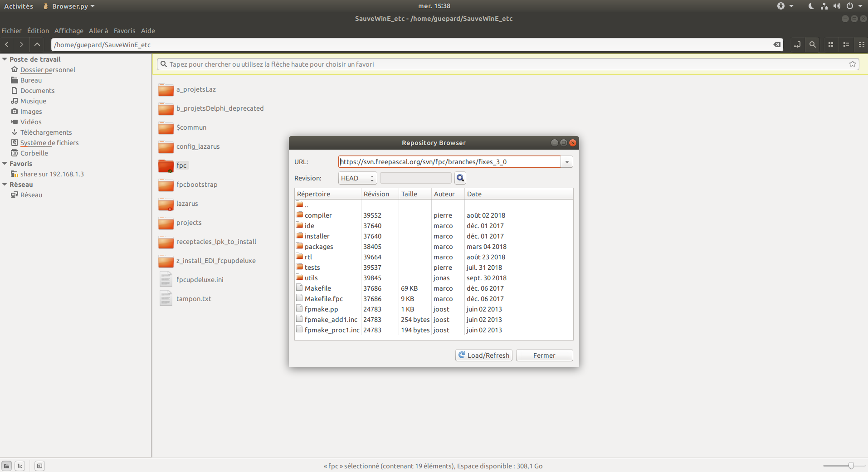Open the Édition menu
868x472 pixels.
point(38,31)
